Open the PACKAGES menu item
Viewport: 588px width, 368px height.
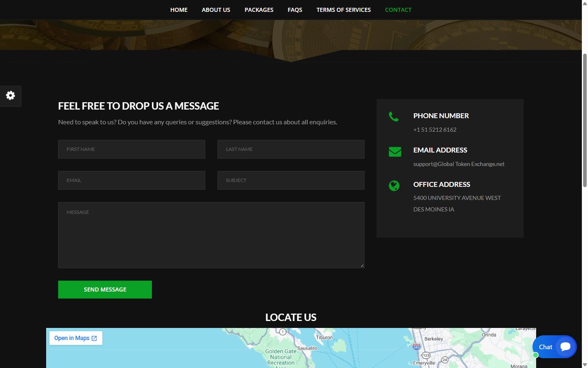259,10
